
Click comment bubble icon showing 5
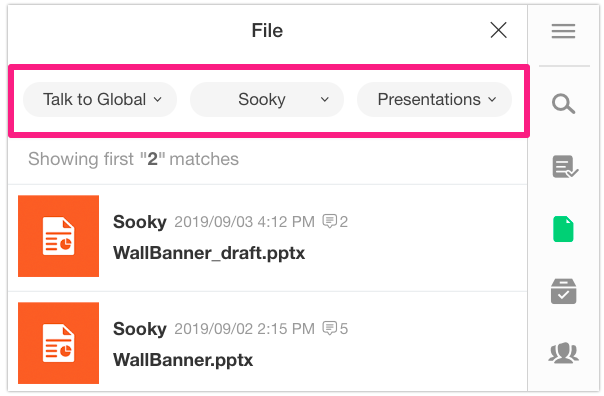point(330,329)
